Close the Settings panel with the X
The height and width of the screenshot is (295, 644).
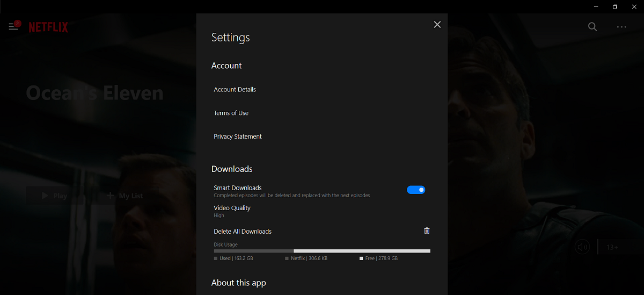pos(437,25)
